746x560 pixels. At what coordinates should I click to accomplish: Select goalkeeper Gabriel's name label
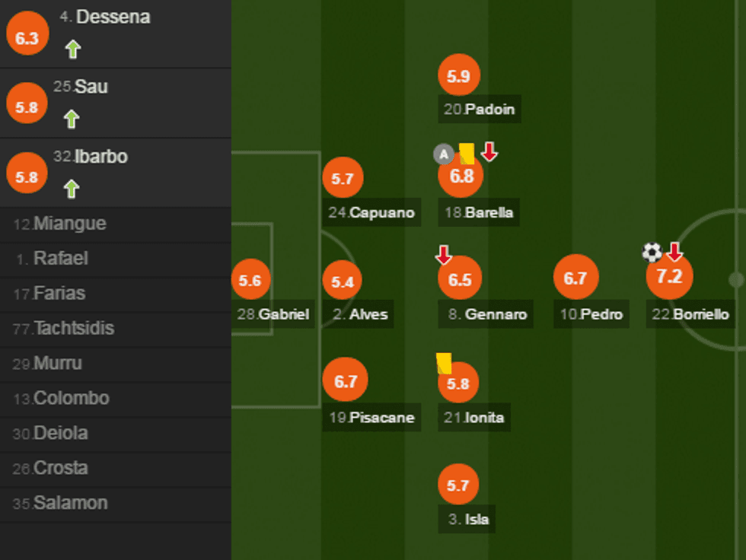(273, 314)
